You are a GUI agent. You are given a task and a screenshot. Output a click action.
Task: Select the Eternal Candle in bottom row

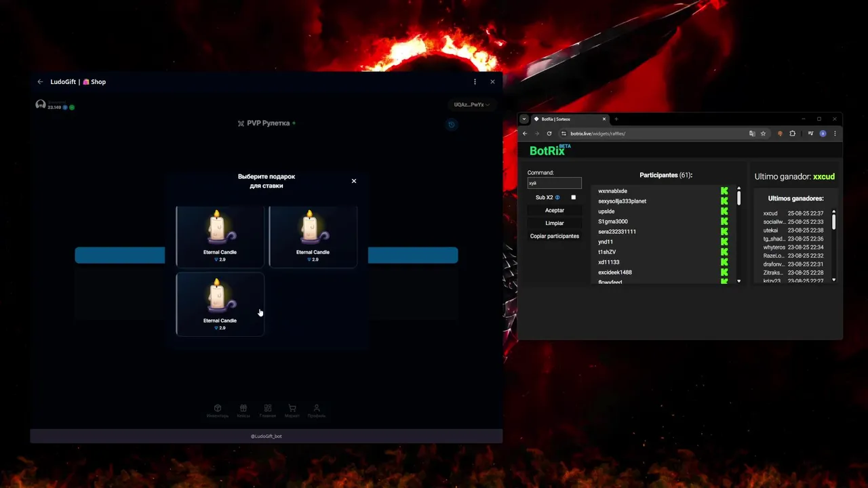pyautogui.click(x=220, y=304)
